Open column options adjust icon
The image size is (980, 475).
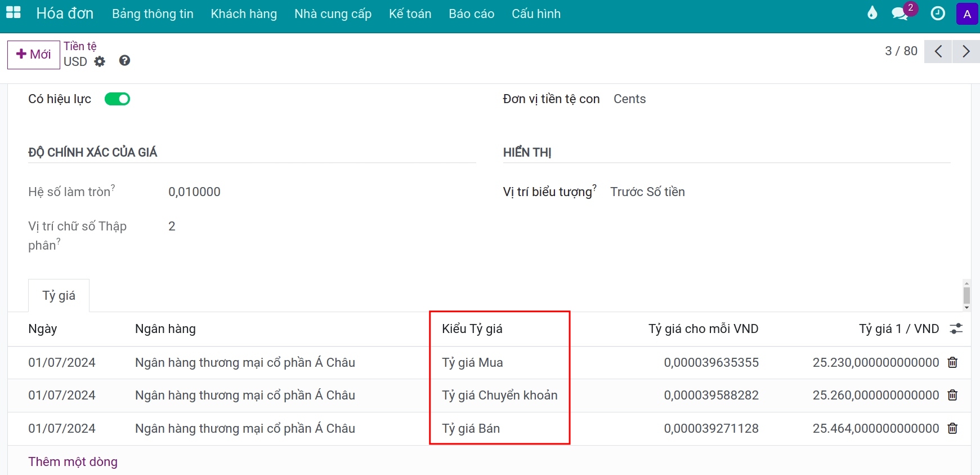tap(956, 328)
